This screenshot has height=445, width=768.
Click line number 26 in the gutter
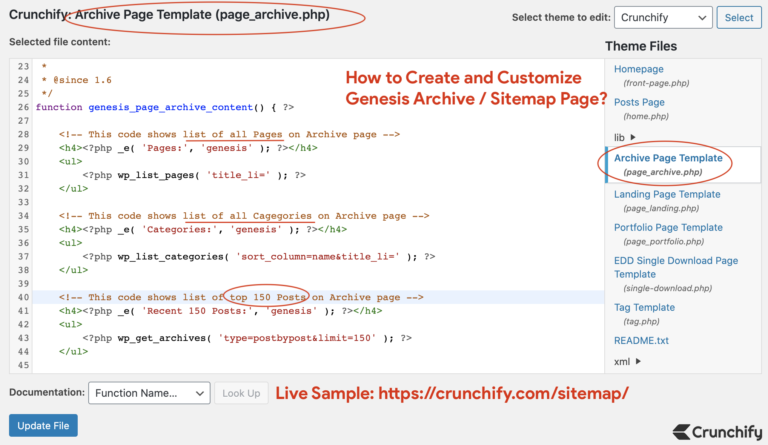22,106
